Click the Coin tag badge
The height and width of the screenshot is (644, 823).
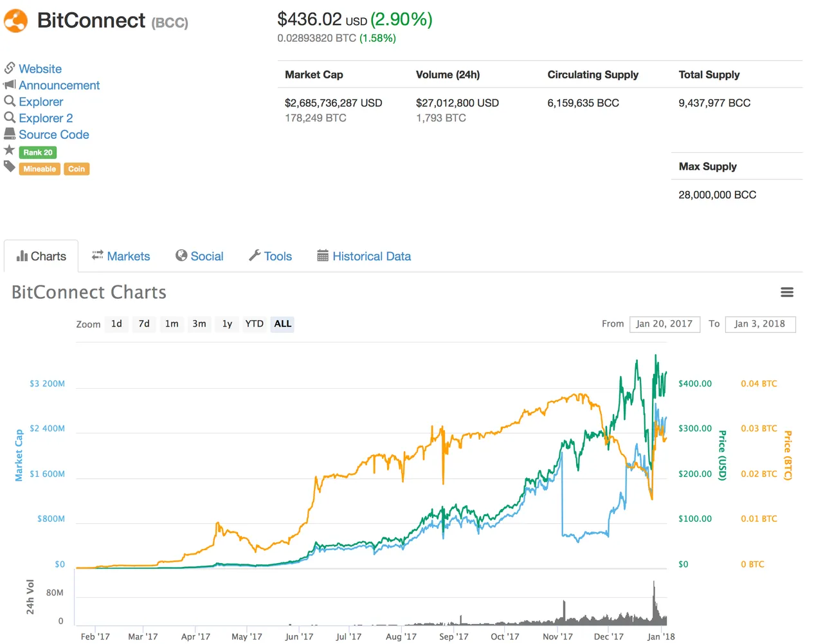click(x=77, y=169)
